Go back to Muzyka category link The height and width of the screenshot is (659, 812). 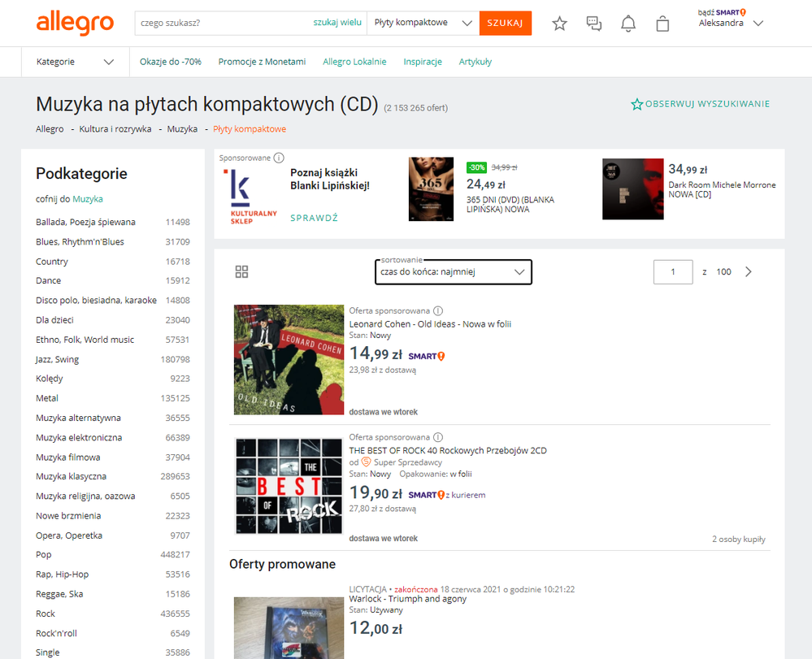point(88,199)
